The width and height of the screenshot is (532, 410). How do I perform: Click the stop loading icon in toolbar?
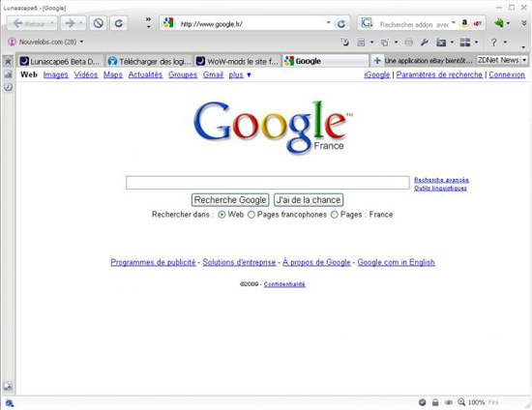(x=99, y=23)
